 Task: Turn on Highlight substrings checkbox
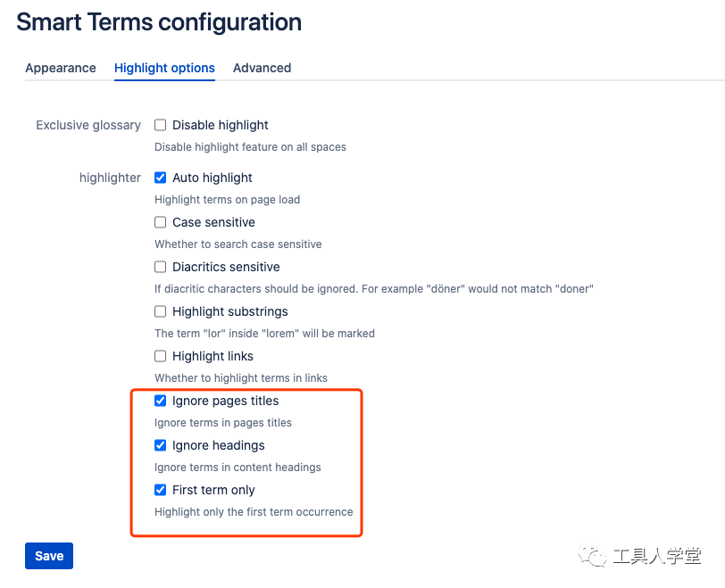[x=161, y=311]
